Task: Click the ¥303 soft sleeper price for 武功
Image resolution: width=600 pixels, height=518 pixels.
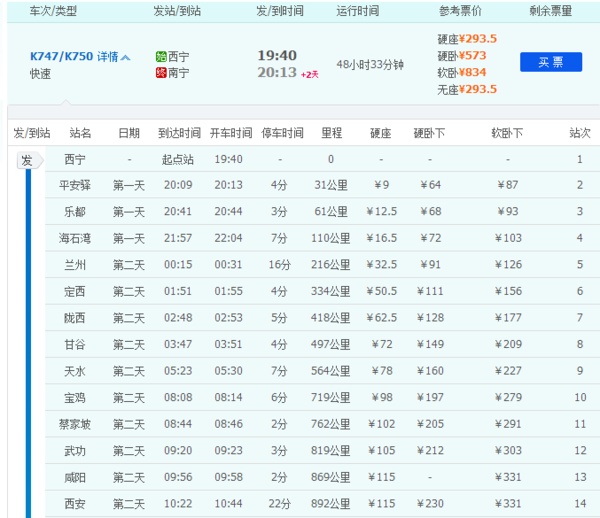Action: (x=508, y=451)
